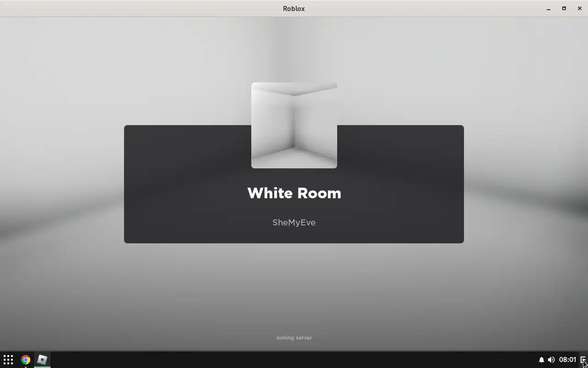Click the Roblox window title text
This screenshot has width=588, height=368.
pyautogui.click(x=294, y=9)
